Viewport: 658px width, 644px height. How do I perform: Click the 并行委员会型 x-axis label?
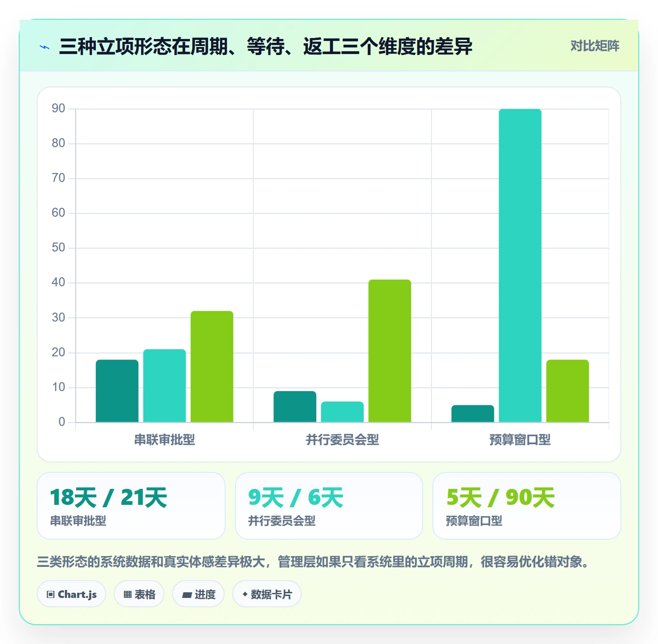(342, 440)
